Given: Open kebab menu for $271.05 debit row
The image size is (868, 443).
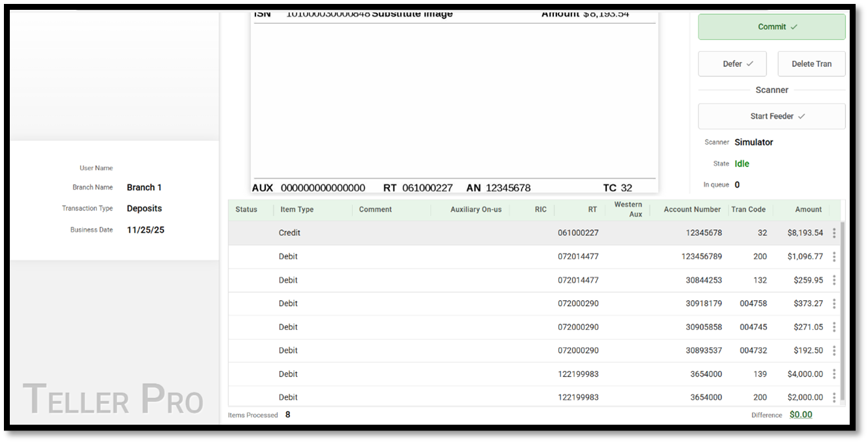Looking at the screenshot, I should pos(834,327).
